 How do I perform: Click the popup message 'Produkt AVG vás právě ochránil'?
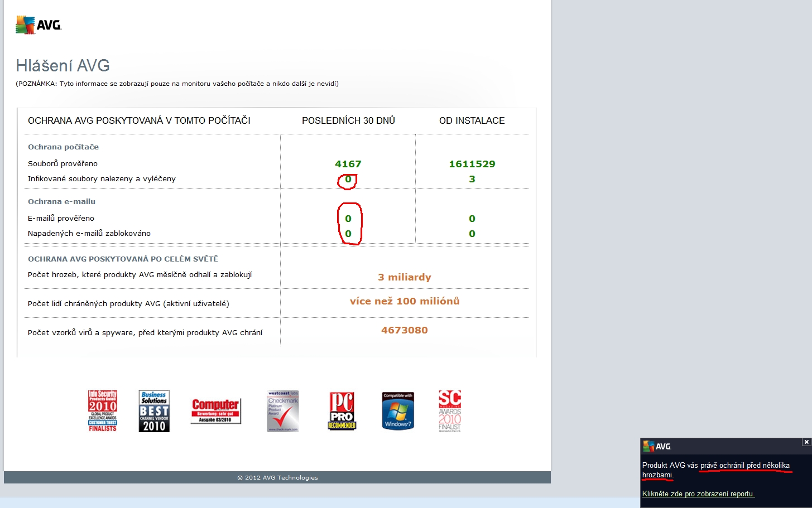pyautogui.click(x=716, y=470)
